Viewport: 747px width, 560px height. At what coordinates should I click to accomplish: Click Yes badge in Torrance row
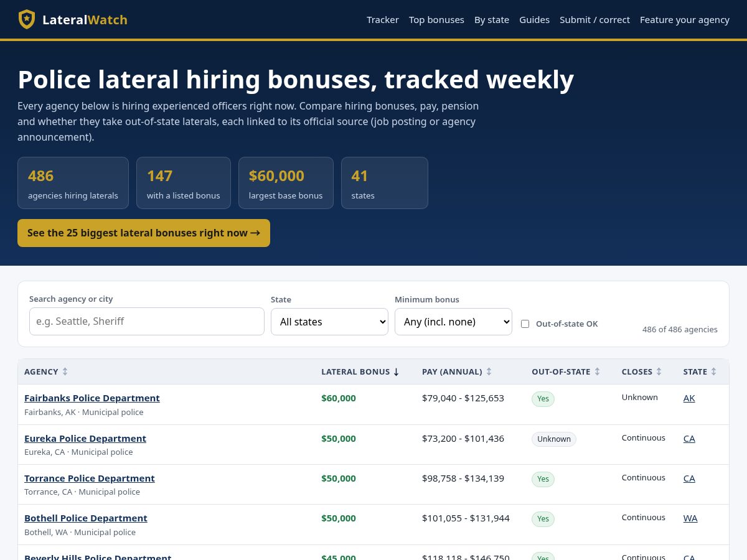point(543,479)
